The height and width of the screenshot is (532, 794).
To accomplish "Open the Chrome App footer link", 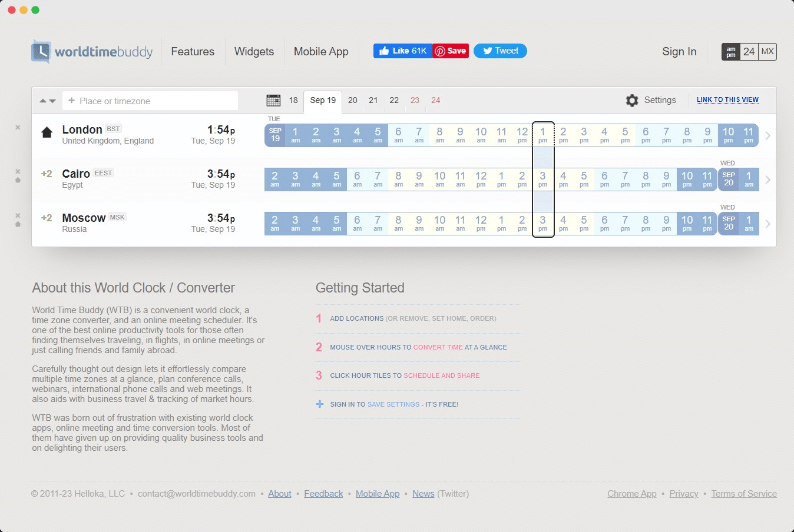I will pos(632,494).
